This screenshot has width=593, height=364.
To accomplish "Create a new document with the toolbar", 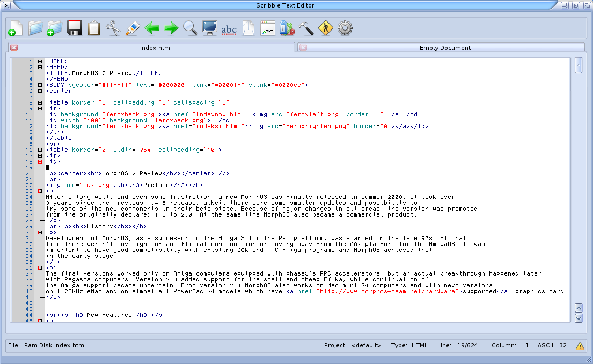I will pos(16,28).
